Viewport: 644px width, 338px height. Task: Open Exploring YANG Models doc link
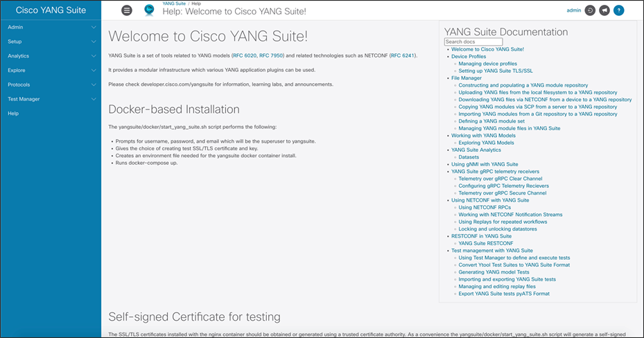pyautogui.click(x=486, y=143)
